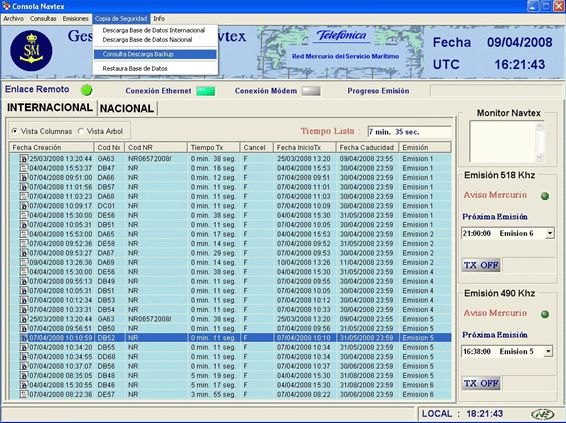The height and width of the screenshot is (423, 566).
Task: Click the message icon of row DA66
Action: coord(24,177)
